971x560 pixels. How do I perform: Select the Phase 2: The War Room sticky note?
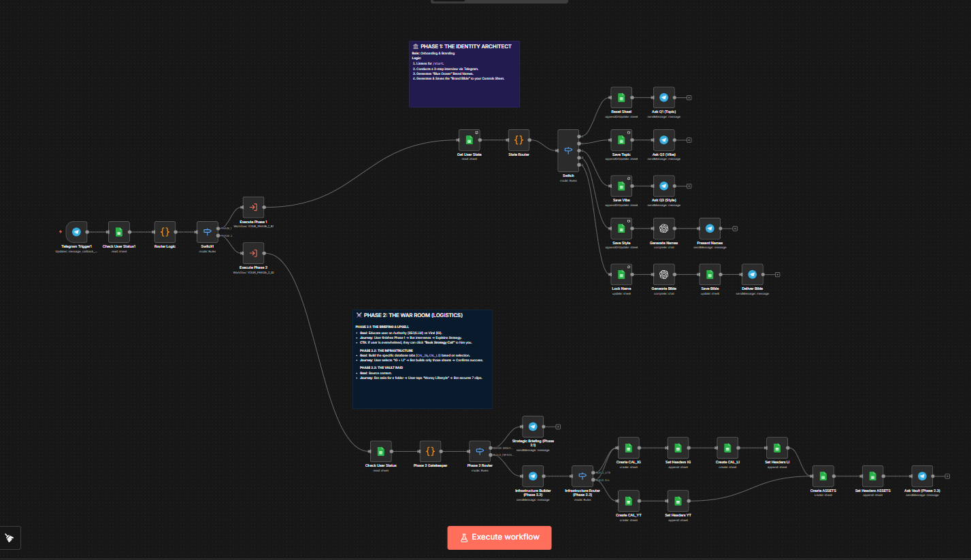(422, 367)
